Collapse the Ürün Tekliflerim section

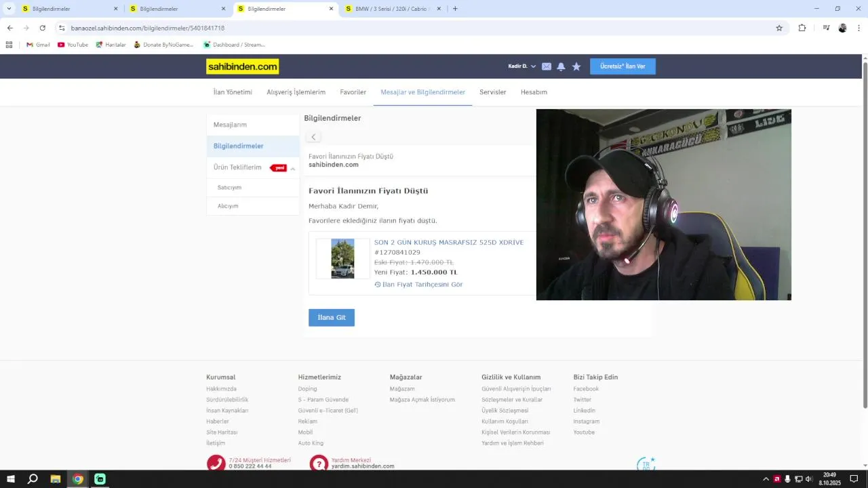(293, 168)
